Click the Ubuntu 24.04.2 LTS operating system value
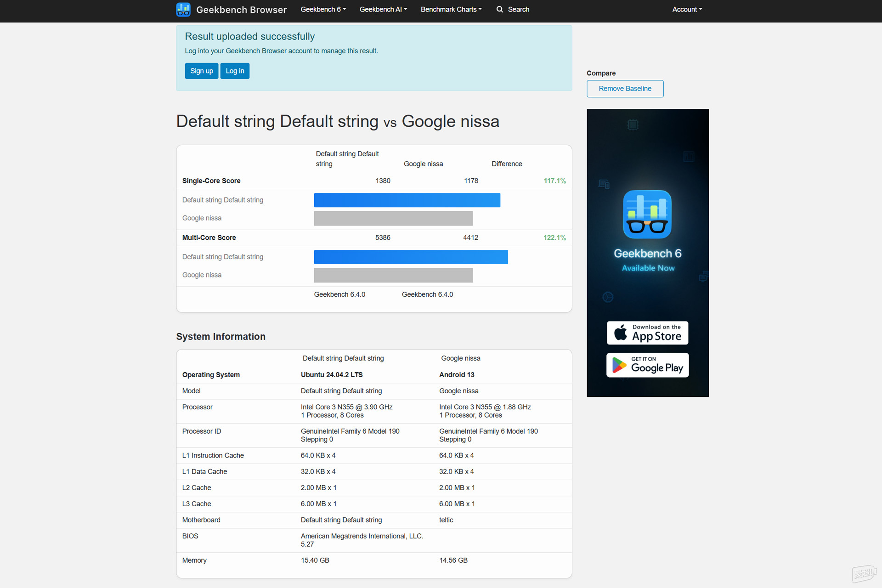The image size is (882, 588). click(x=332, y=375)
